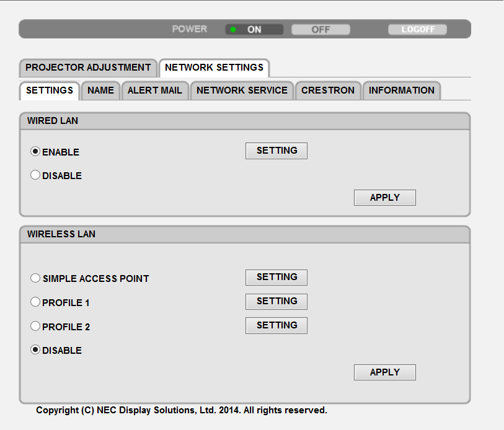Open SETTING for Profile 1
The width and height of the screenshot is (504, 430).
click(x=276, y=302)
